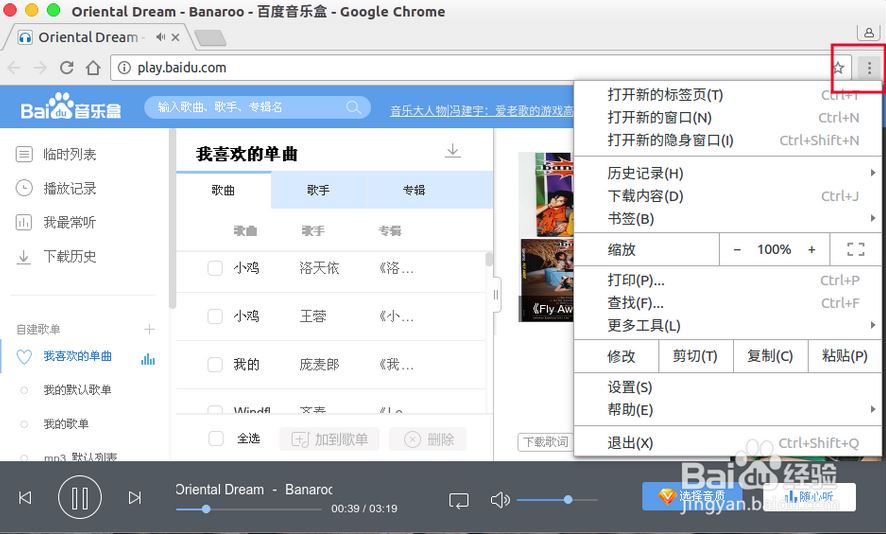Collapse the song list panel handle

pos(496,294)
